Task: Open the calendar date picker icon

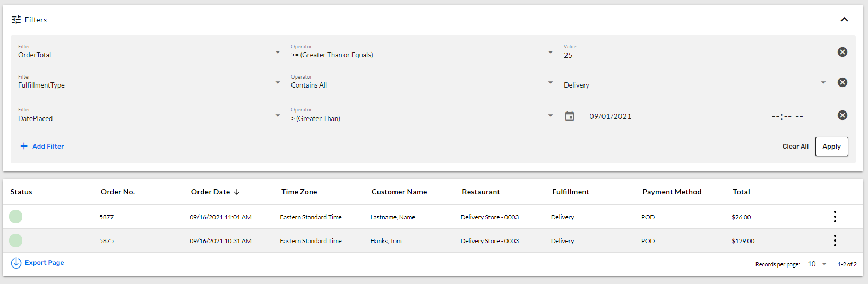Action: click(x=570, y=116)
